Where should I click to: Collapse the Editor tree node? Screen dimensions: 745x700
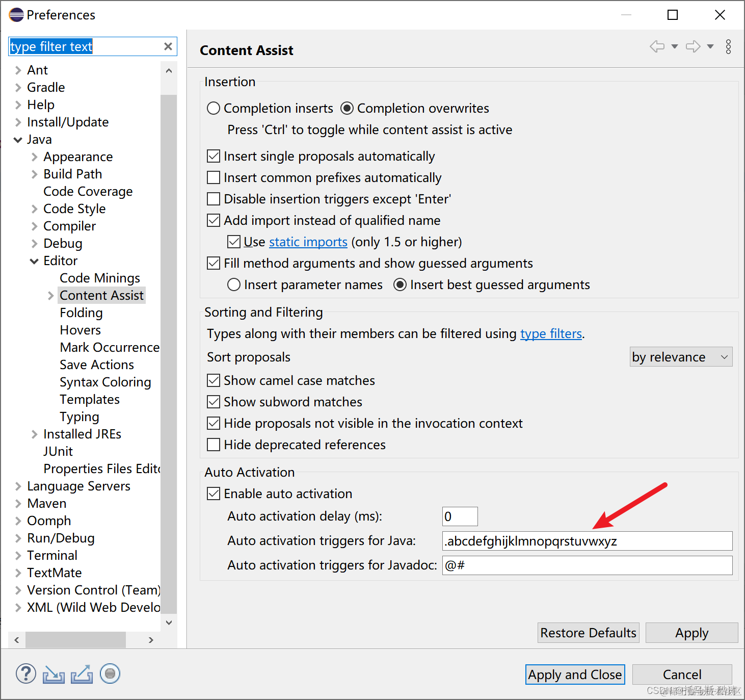(x=34, y=261)
